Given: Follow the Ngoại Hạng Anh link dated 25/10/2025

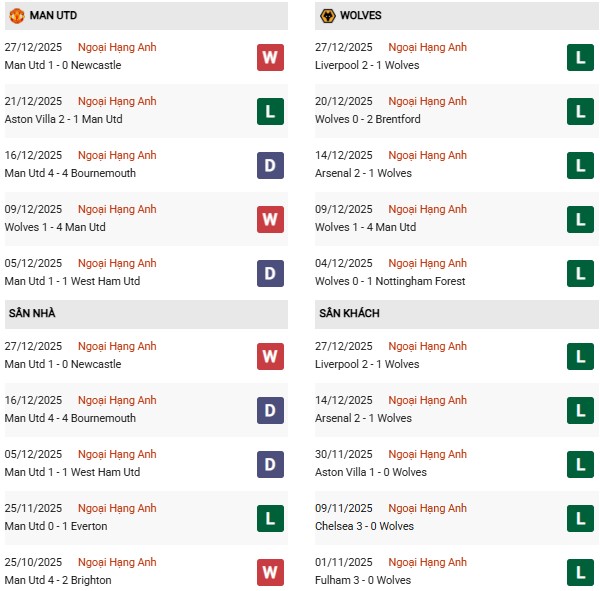Looking at the screenshot, I should pos(117,563).
